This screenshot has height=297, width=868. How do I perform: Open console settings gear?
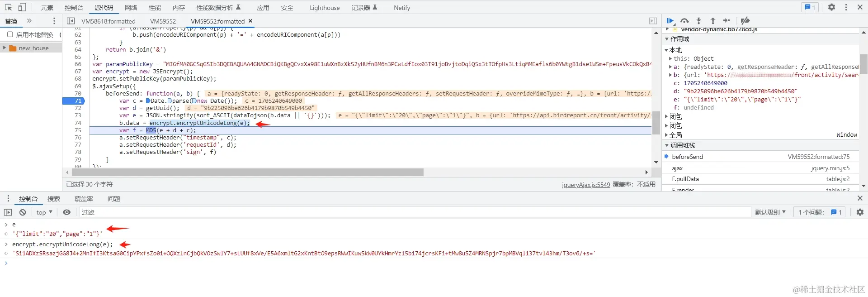(860, 212)
